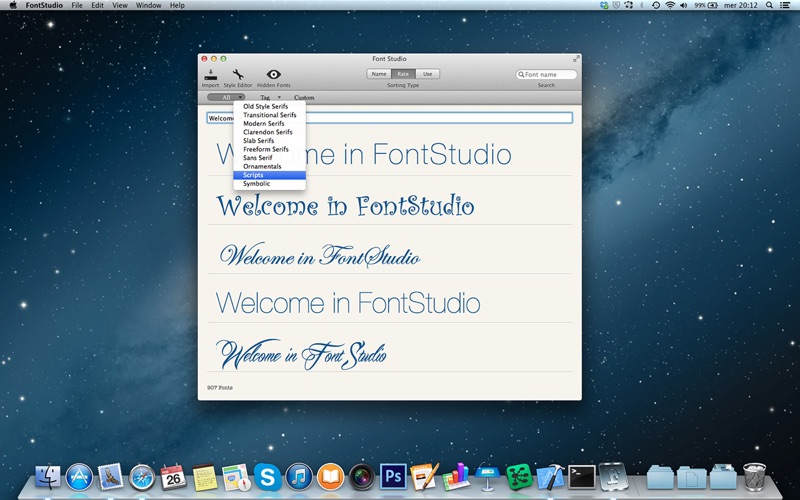800x500 pixels.
Task: Choose Freeform Serifs from the menu
Action: (x=269, y=149)
